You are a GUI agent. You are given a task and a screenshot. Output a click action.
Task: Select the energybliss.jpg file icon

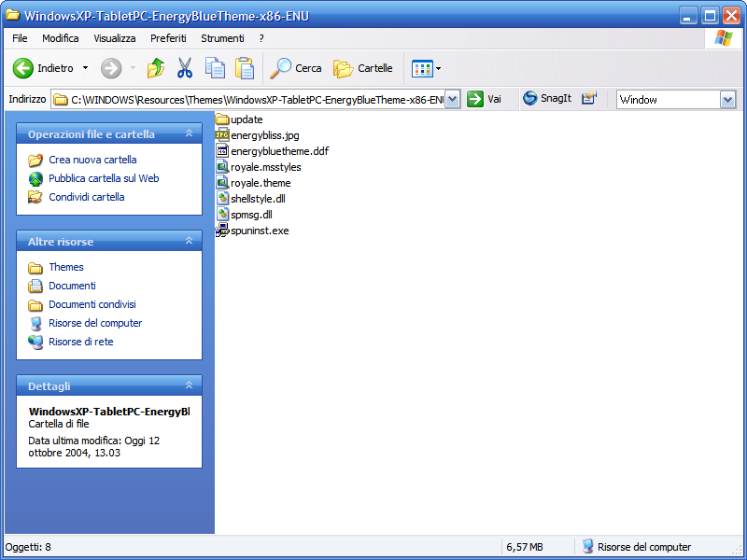(222, 135)
